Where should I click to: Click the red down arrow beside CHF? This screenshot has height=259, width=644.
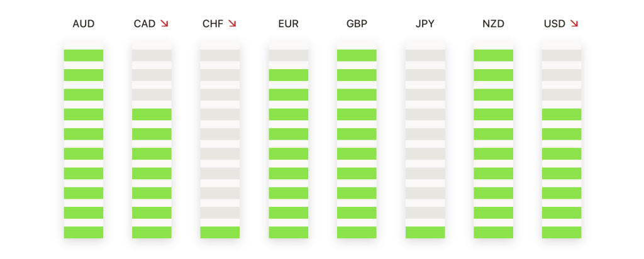click(233, 24)
